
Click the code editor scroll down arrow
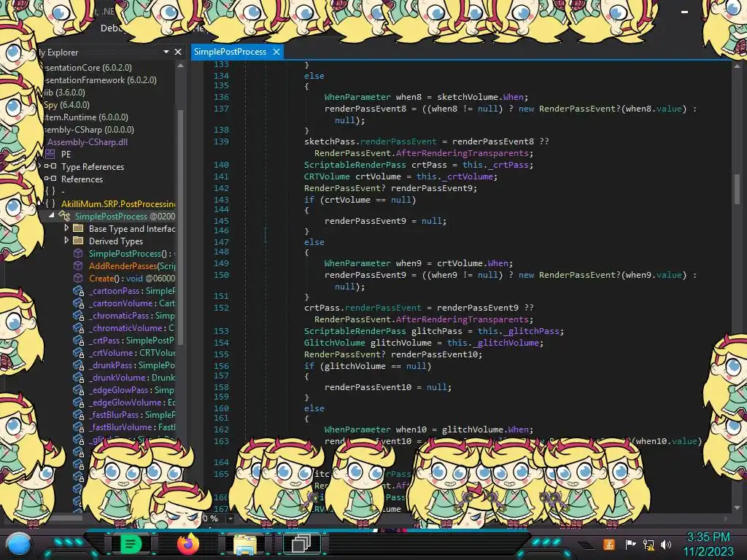click(737, 507)
